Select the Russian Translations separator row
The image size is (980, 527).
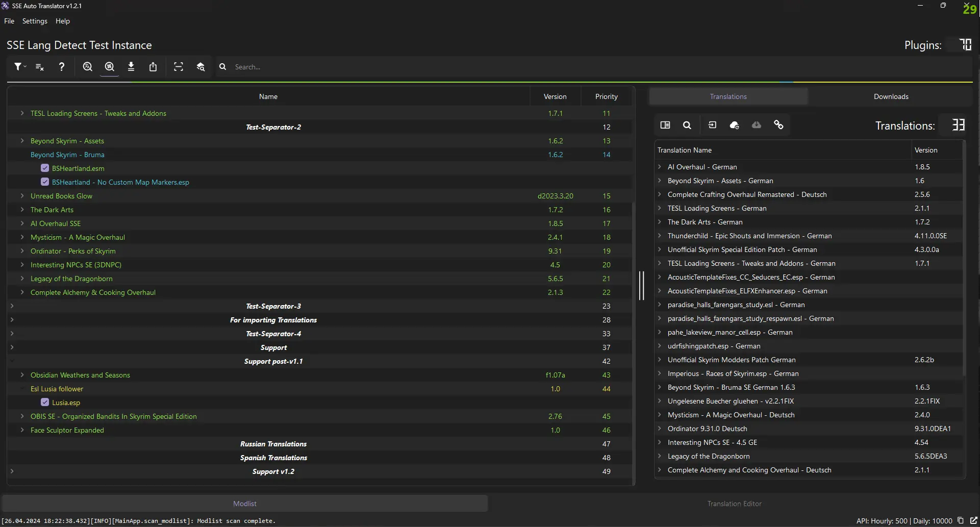[320, 444]
